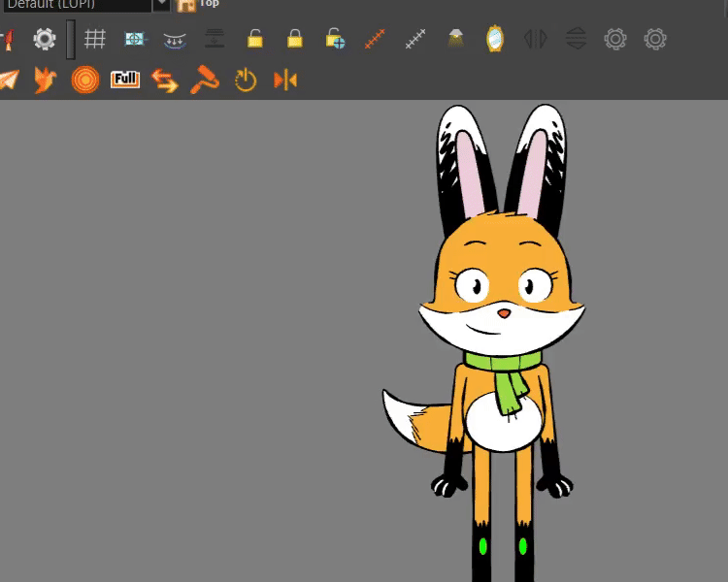
Task: Click the flip horizontal triangles icon
Action: click(535, 40)
